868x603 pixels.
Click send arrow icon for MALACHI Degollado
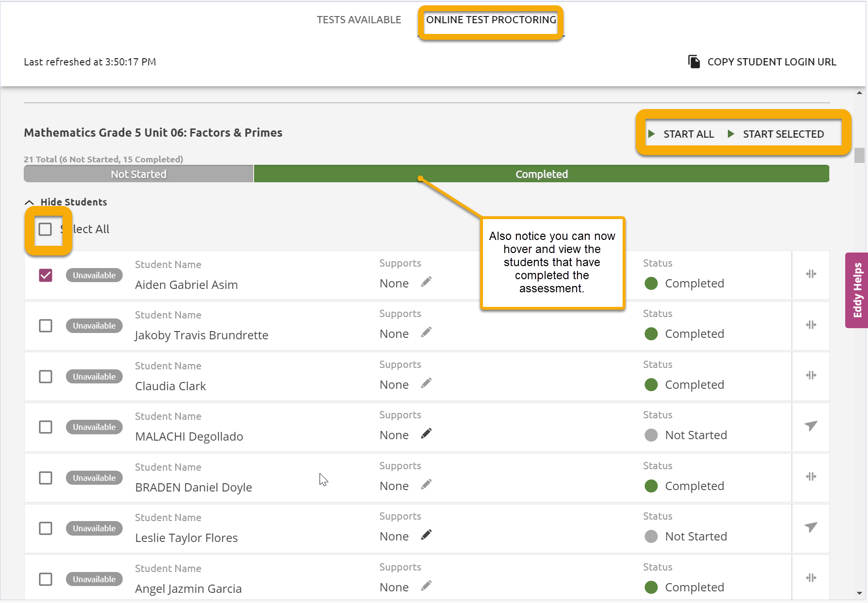pyautogui.click(x=811, y=426)
